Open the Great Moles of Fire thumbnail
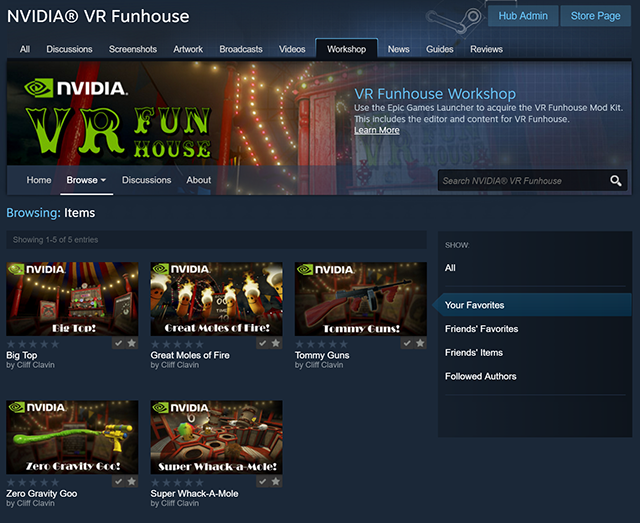The width and height of the screenshot is (640, 523). 216,299
